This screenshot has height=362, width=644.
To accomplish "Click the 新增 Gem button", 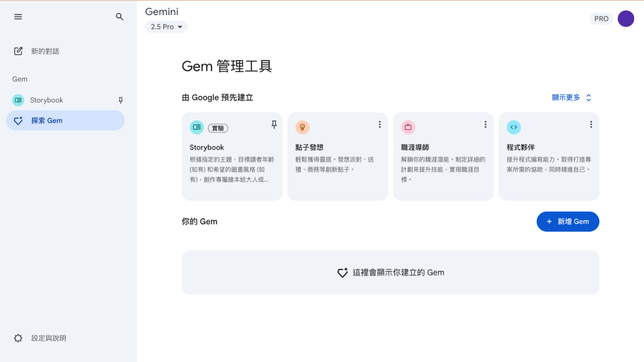I will 568,222.
